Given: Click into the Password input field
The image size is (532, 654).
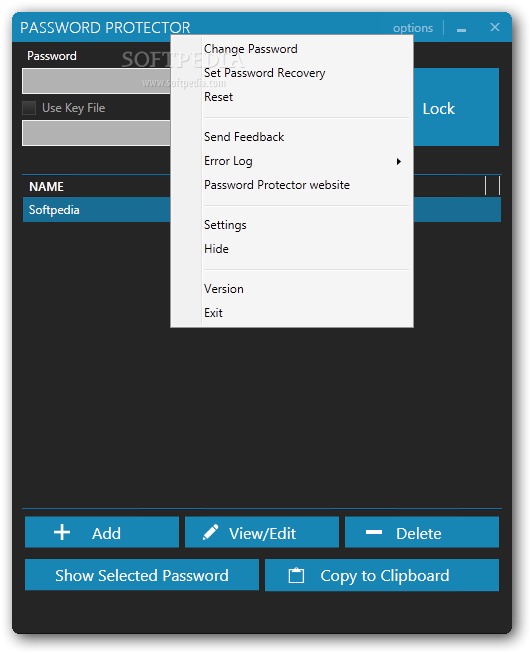Looking at the screenshot, I should click(x=96, y=81).
